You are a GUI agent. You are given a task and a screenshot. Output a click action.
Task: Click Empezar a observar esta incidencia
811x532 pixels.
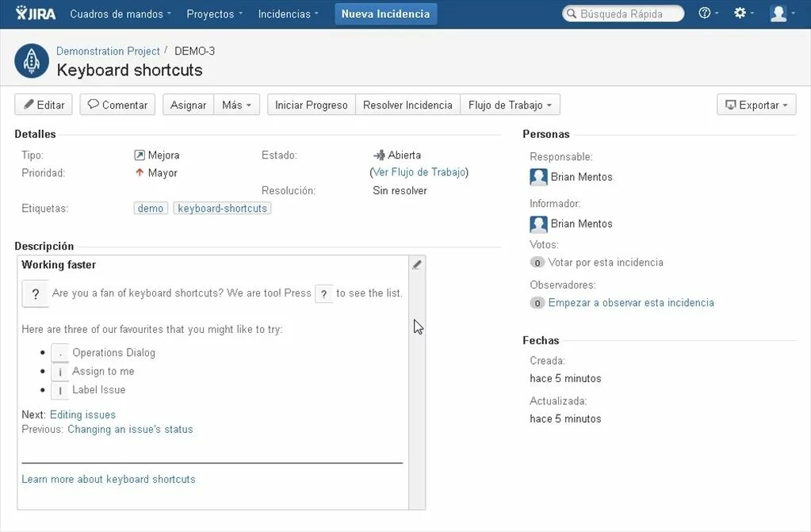tap(631, 303)
